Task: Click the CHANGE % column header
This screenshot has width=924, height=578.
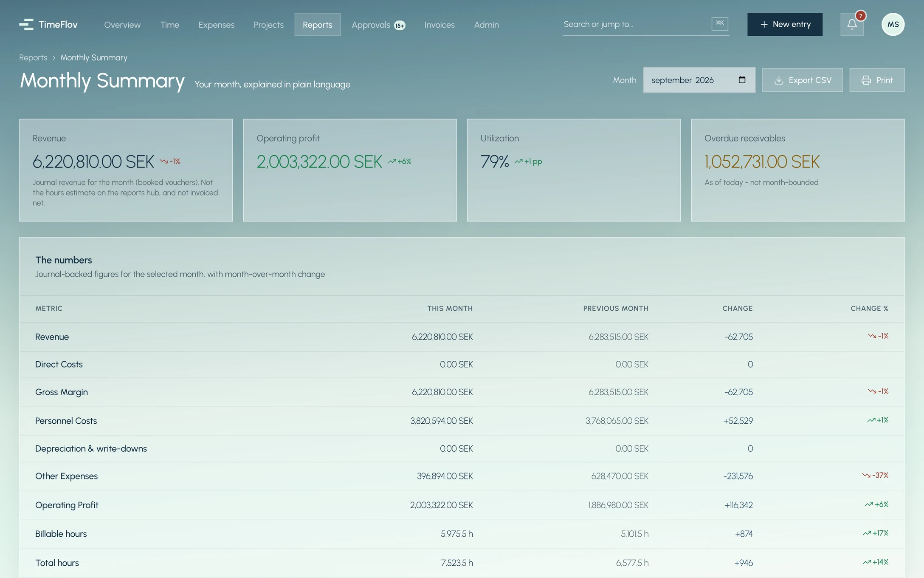Action: click(x=870, y=309)
